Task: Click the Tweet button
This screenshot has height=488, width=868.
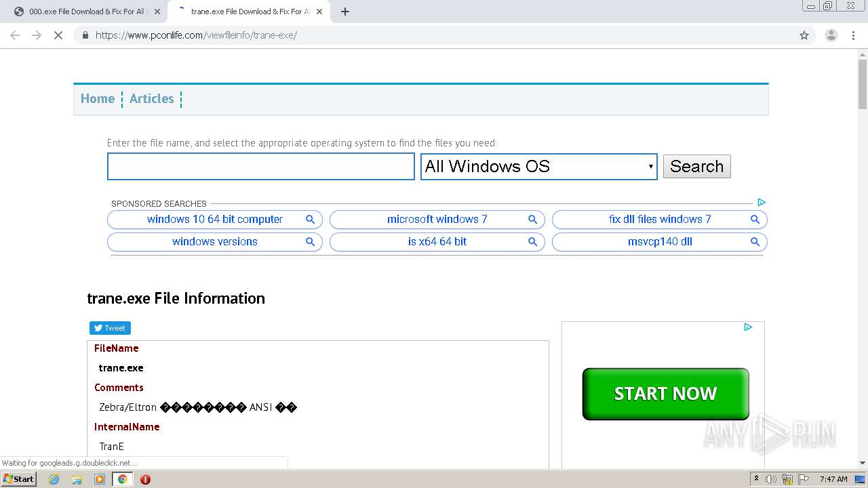Action: coord(110,328)
